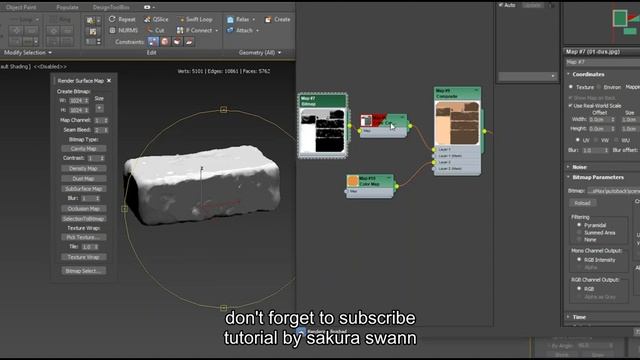Collapse the Color Map node via minus icon
640x360 pixels.
389,178
